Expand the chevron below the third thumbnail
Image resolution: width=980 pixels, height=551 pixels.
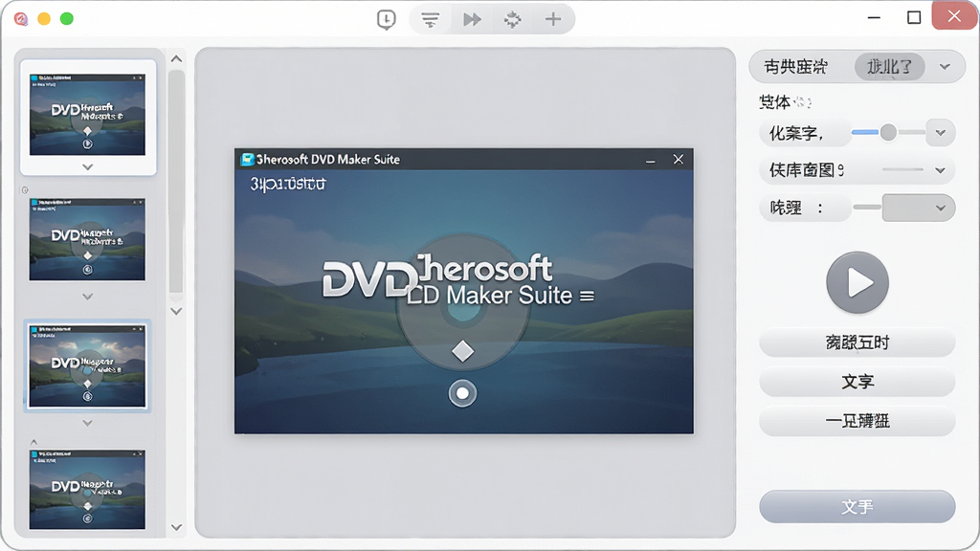click(87, 423)
